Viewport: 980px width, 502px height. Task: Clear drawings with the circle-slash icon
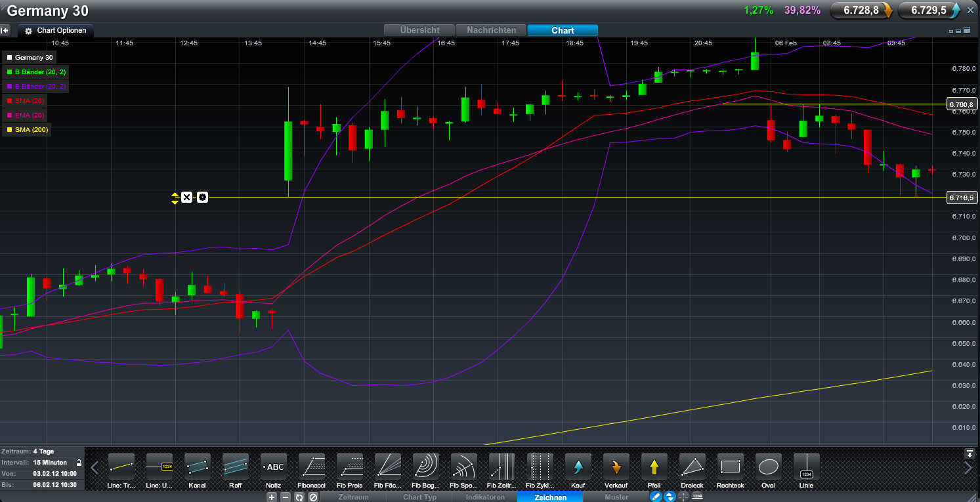pyautogui.click(x=313, y=497)
